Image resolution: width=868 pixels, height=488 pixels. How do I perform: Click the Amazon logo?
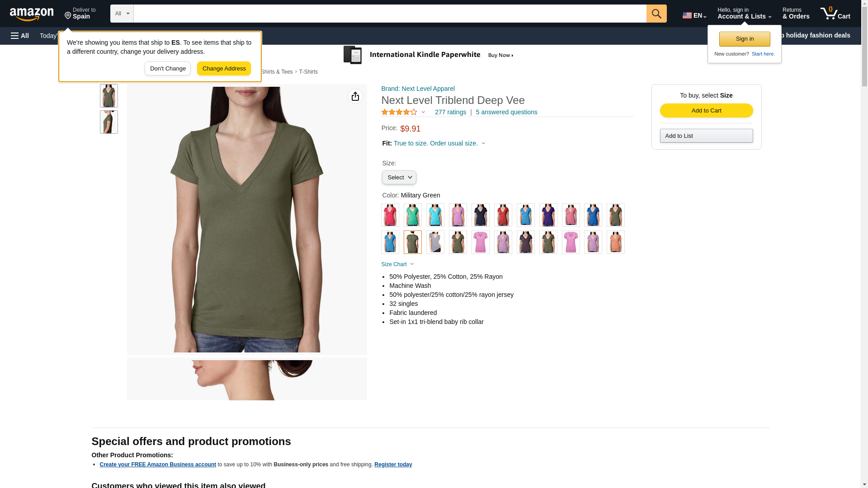coord(32,14)
